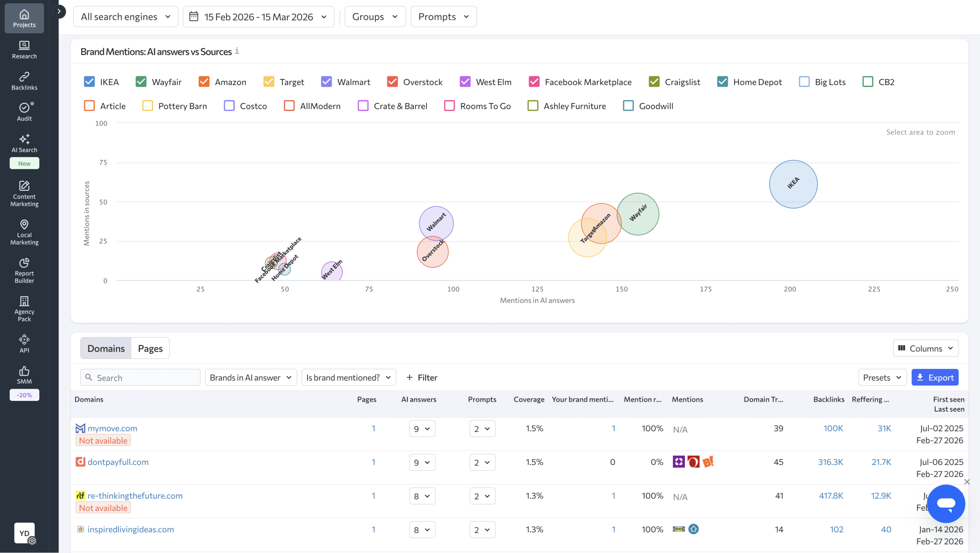Dismiss the chat widget with X

tap(967, 482)
